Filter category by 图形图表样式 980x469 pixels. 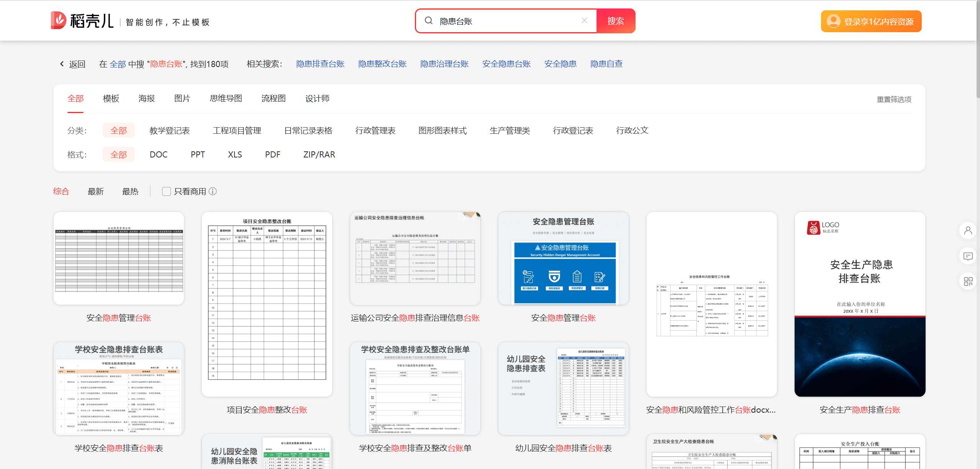(x=442, y=131)
